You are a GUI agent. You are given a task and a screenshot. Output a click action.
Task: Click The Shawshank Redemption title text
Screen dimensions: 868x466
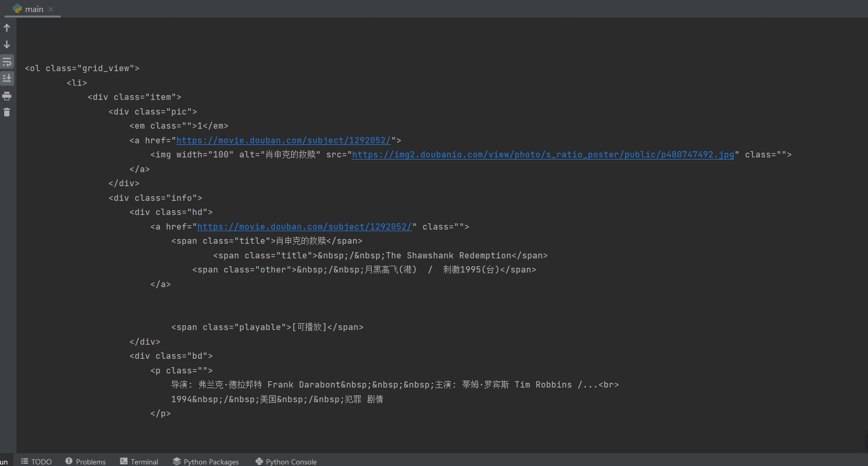pos(448,255)
